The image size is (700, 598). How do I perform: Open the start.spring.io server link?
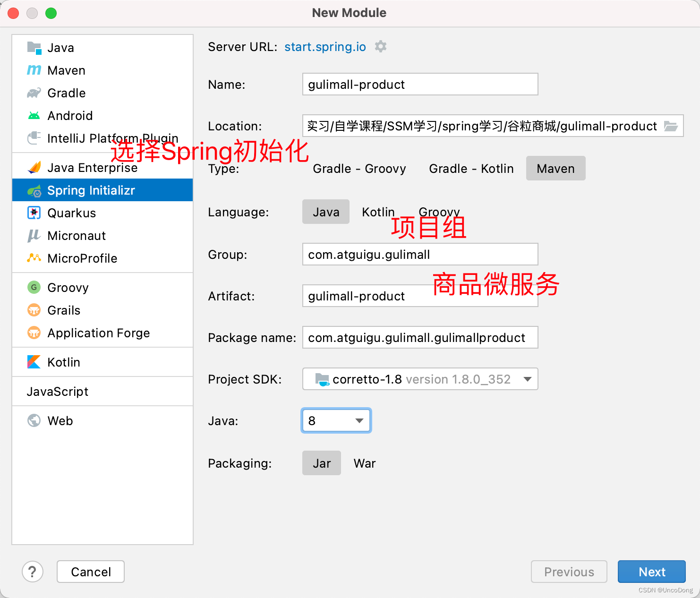[325, 47]
